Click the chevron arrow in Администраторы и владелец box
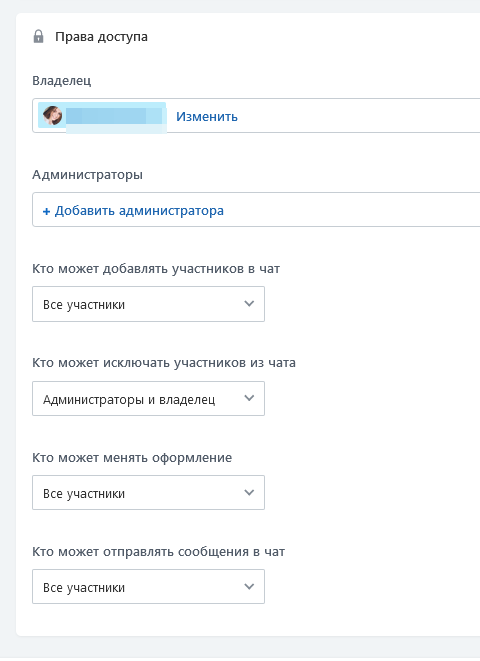This screenshot has height=661, width=480. [249, 398]
